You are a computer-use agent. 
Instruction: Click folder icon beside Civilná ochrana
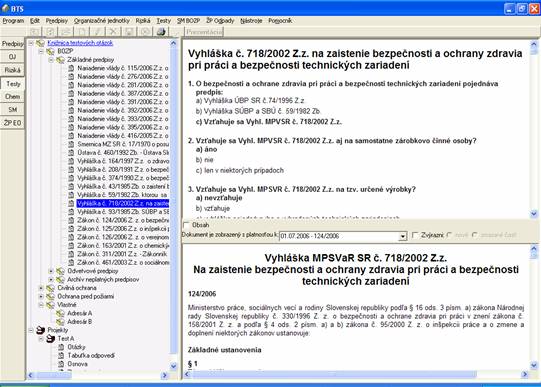pyautogui.click(x=50, y=288)
